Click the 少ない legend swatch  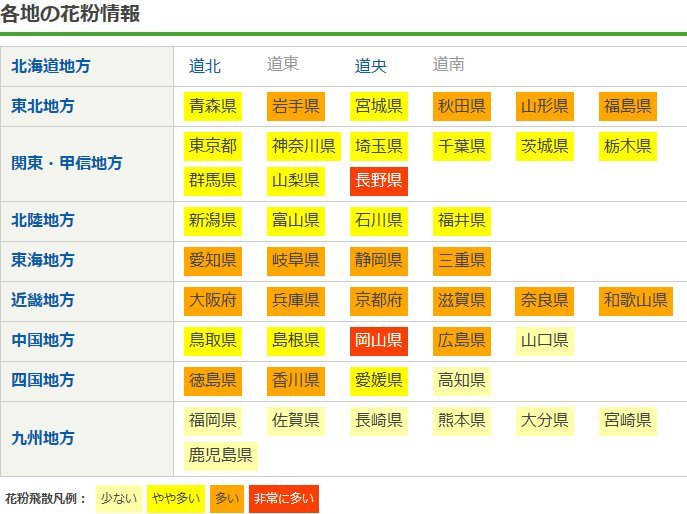(119, 498)
